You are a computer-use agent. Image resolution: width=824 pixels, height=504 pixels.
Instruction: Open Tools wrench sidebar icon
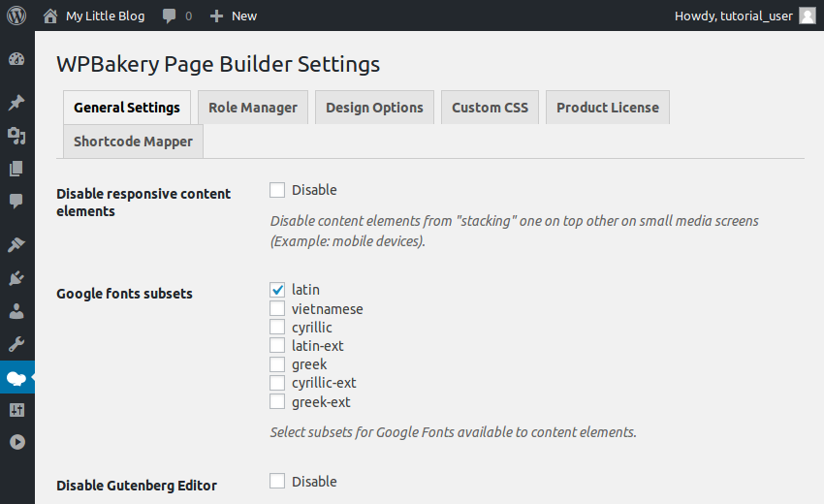(16, 345)
